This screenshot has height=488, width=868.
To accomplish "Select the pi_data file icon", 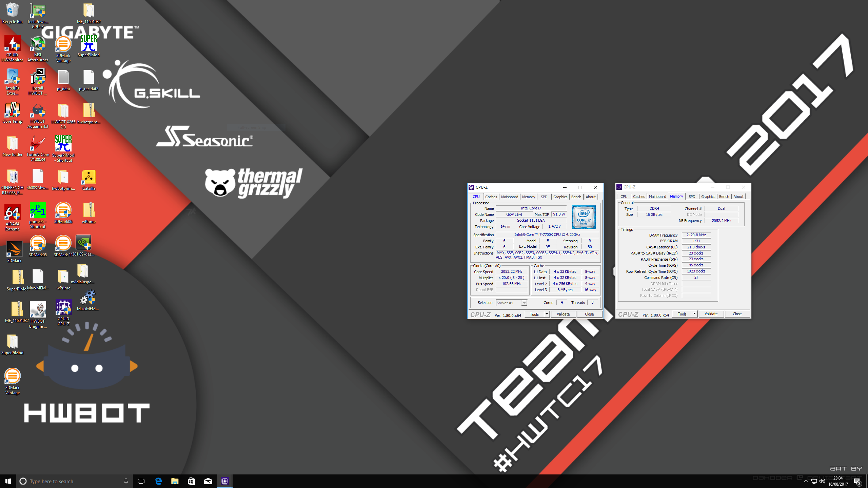I will click(63, 80).
